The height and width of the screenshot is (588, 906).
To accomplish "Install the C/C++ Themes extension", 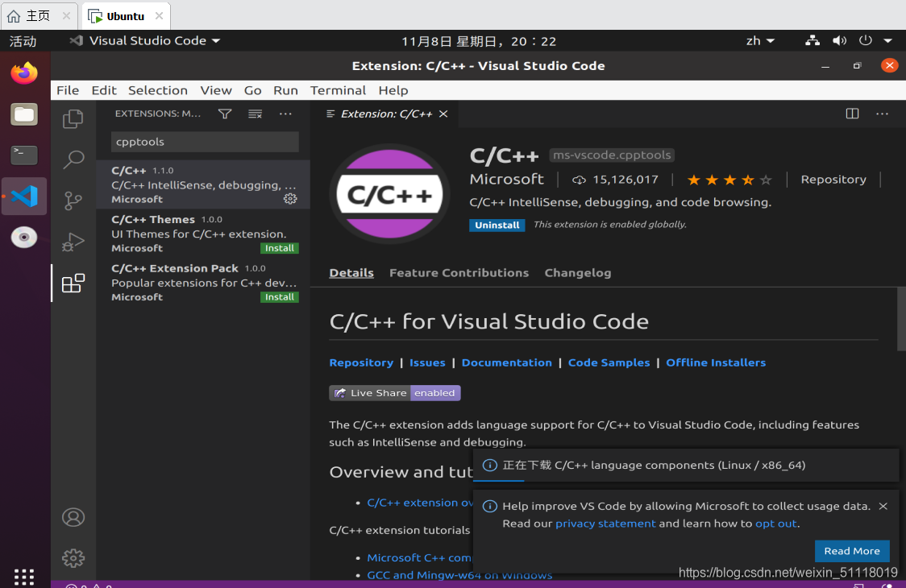I will coord(280,248).
